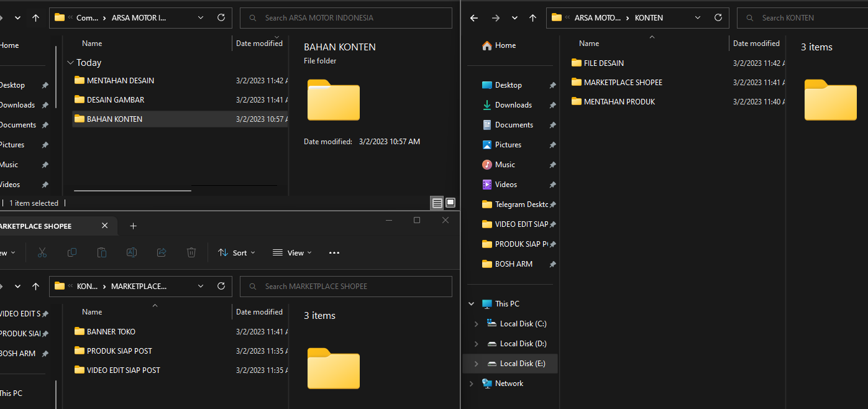Unpin Desktop pin icon in KONTEN sidebar

[552, 85]
